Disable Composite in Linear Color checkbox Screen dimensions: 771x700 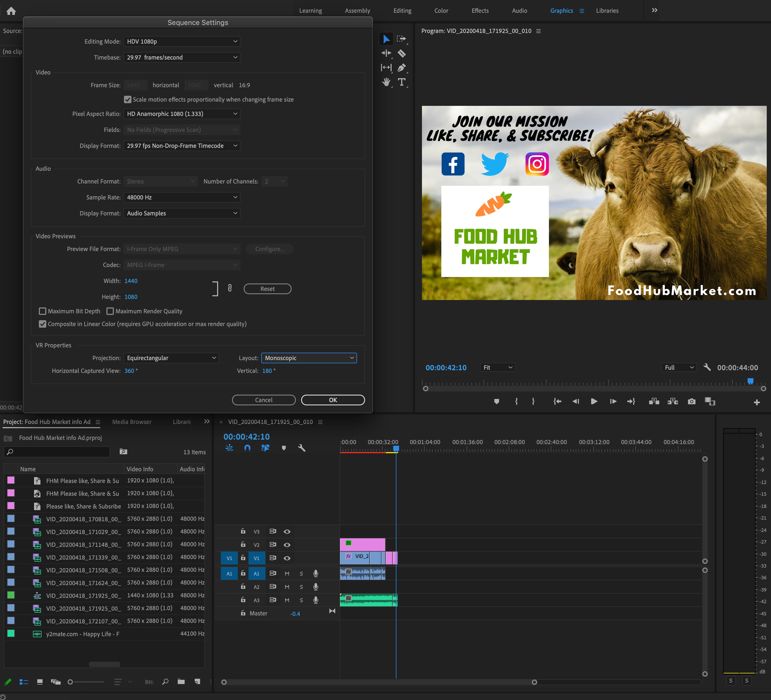point(43,324)
